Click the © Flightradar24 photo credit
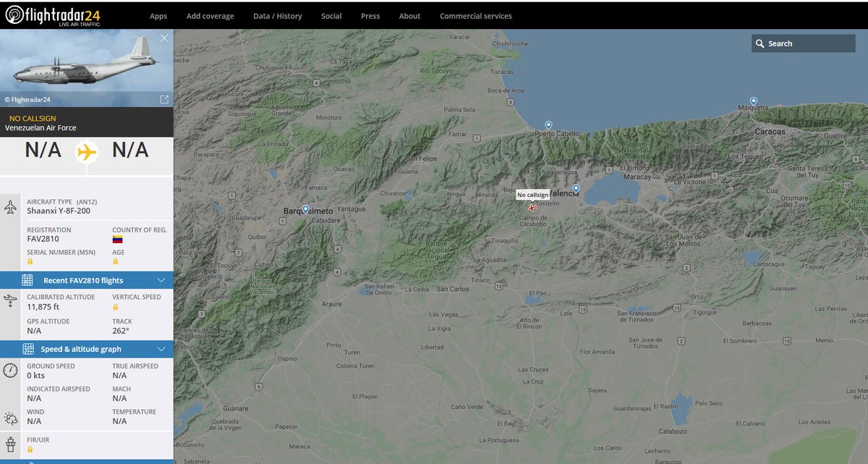Image resolution: width=868 pixels, height=464 pixels. [27, 100]
